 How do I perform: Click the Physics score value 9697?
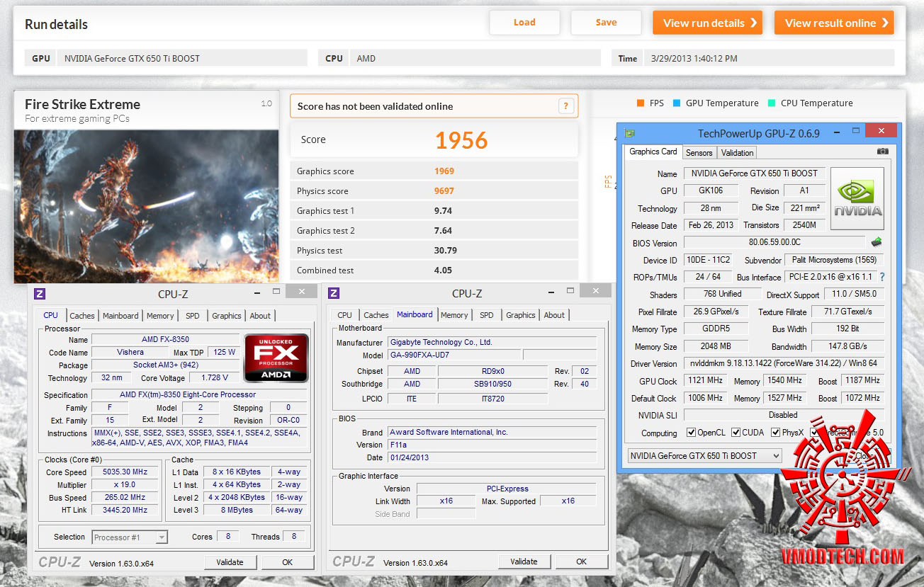click(444, 191)
